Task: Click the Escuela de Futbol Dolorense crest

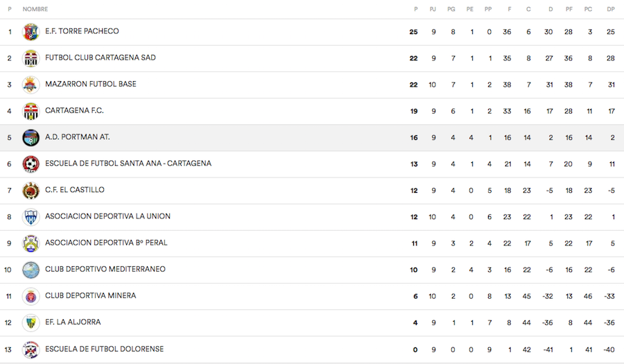Action: point(31,349)
